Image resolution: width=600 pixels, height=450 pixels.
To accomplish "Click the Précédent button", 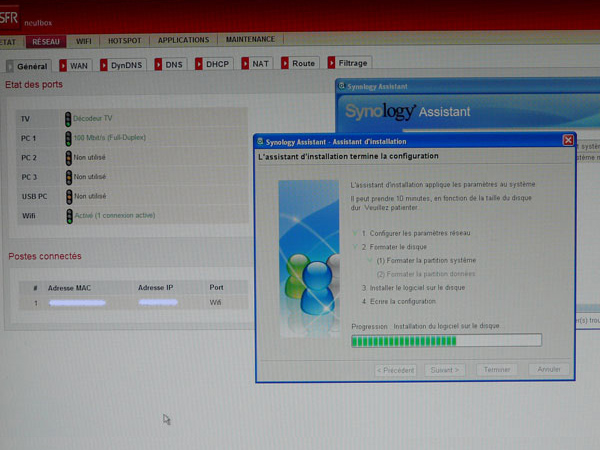I will click(x=395, y=370).
